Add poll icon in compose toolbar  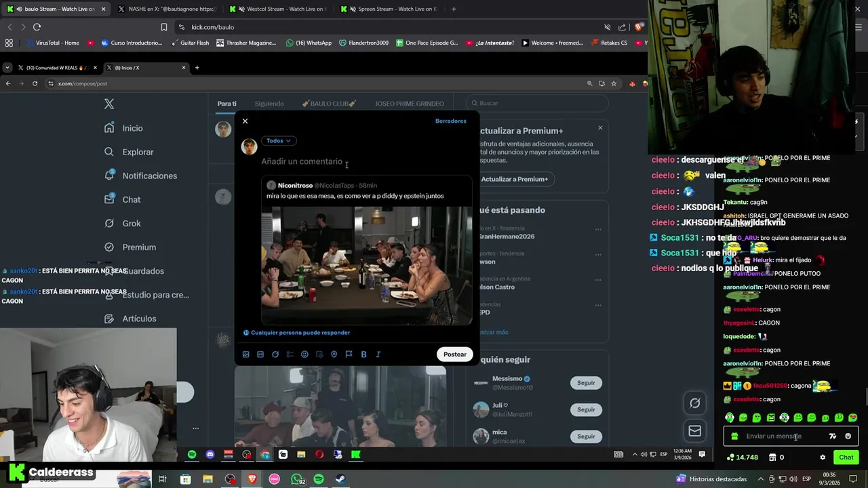coord(290,354)
